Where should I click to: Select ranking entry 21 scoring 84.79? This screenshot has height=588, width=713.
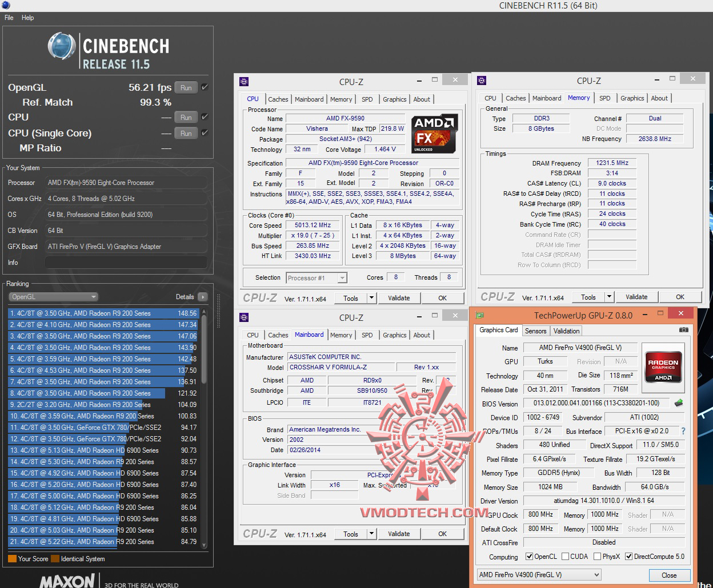coord(103,542)
